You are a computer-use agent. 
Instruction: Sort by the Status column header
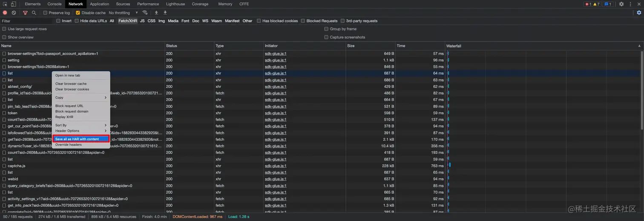190,46
